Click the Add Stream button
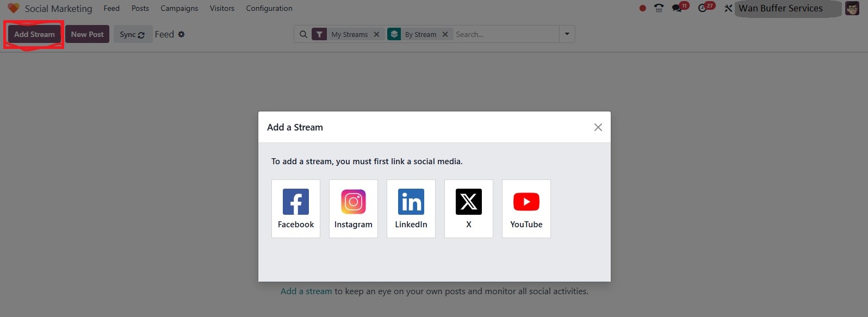This screenshot has width=868, height=317. (x=34, y=34)
